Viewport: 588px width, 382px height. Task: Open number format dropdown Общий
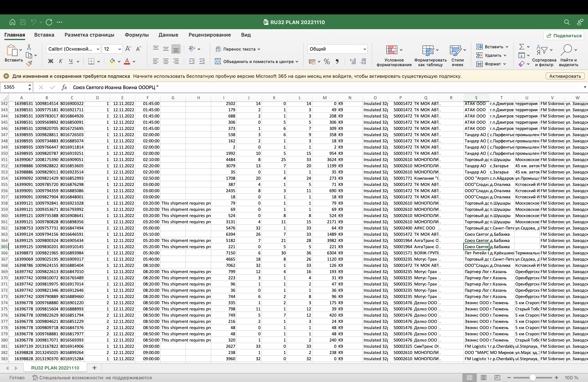337,49
